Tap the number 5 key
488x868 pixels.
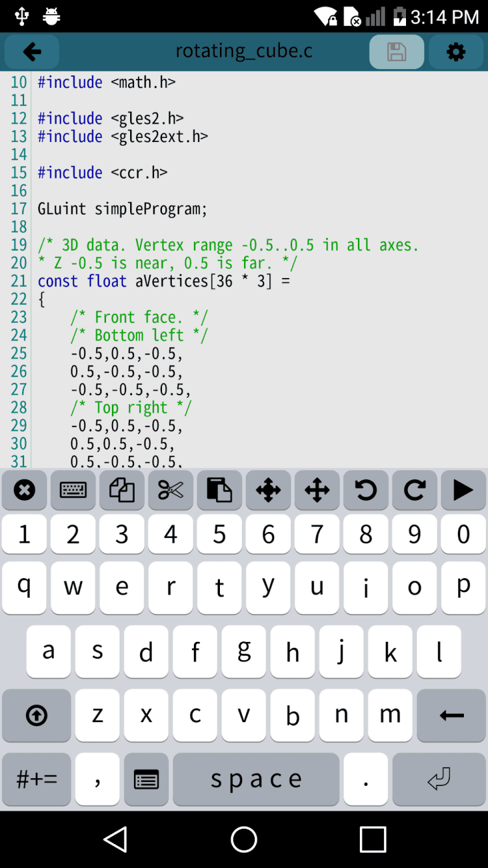coord(220,534)
